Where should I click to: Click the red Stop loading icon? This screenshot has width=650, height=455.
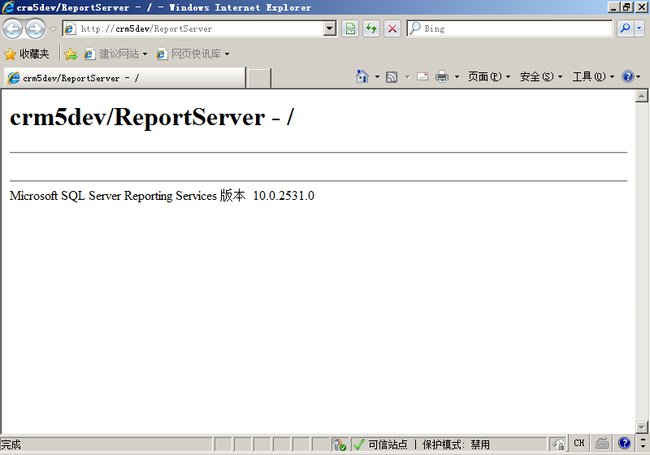pos(392,29)
